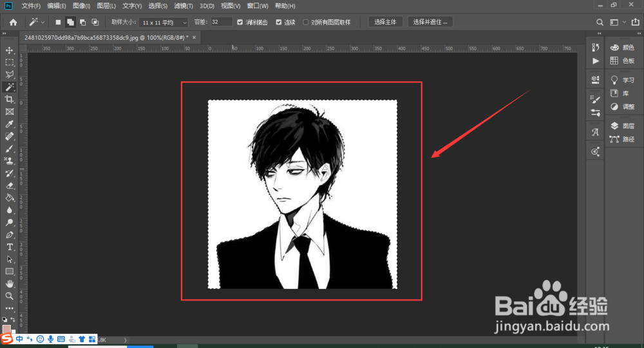Select the Rectangular Marquee tool
644x348 pixels.
(x=10, y=62)
